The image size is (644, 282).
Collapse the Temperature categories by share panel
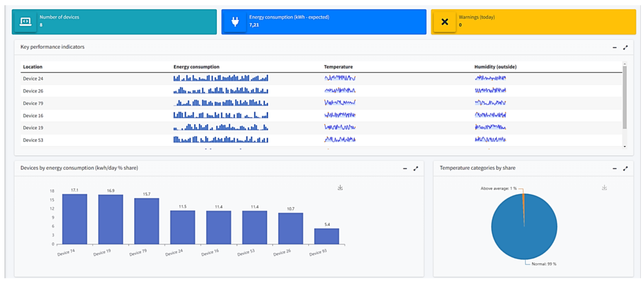click(x=614, y=169)
